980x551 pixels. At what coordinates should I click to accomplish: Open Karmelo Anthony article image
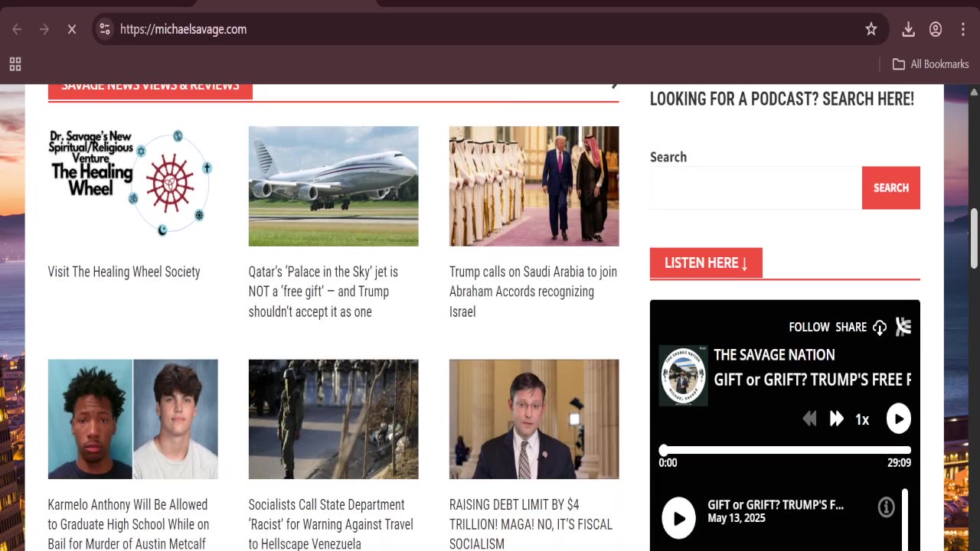[x=133, y=419]
